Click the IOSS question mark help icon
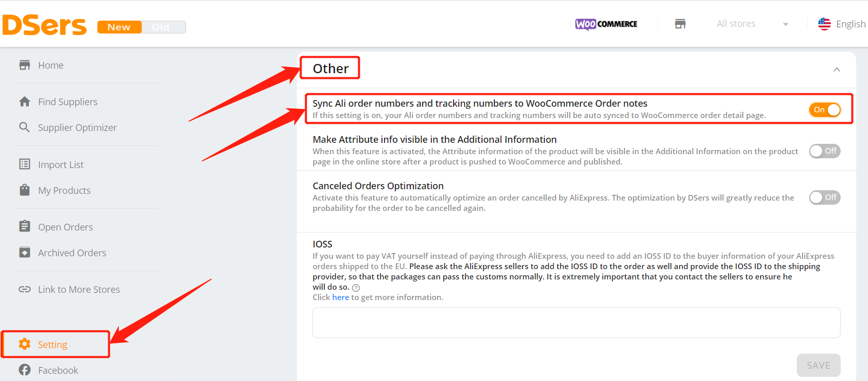The height and width of the screenshot is (381, 868). pos(356,288)
